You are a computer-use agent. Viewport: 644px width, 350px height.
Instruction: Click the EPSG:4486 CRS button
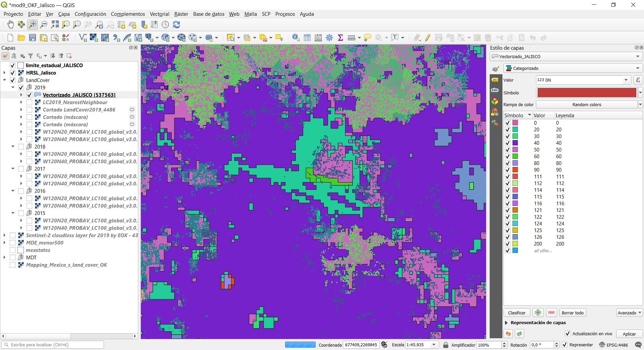613,345
